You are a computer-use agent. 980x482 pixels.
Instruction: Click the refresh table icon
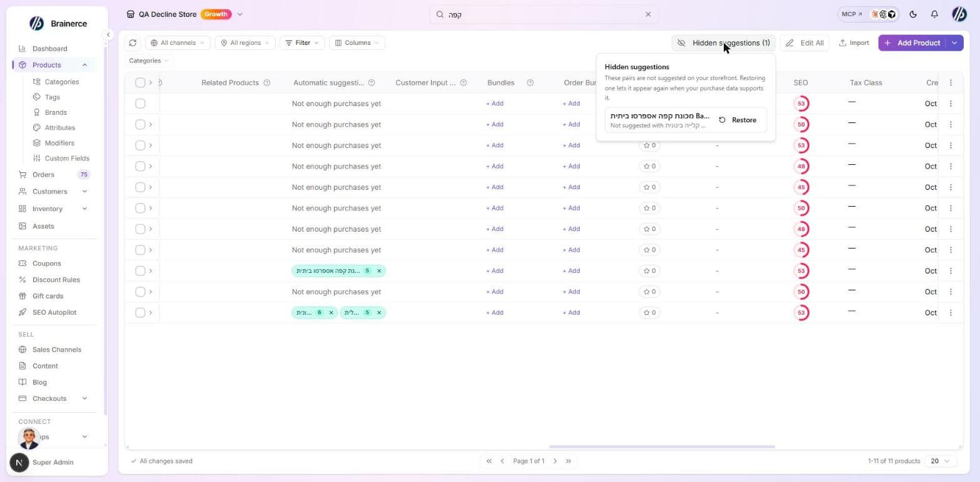click(x=132, y=43)
